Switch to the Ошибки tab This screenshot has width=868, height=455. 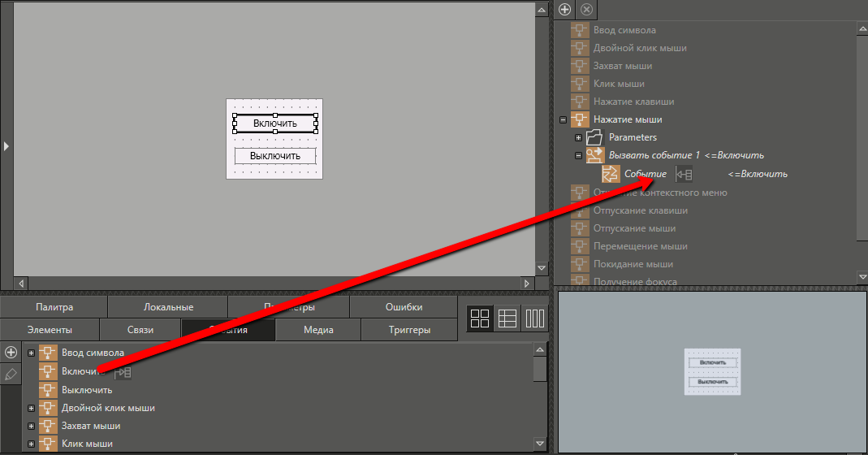coord(404,307)
